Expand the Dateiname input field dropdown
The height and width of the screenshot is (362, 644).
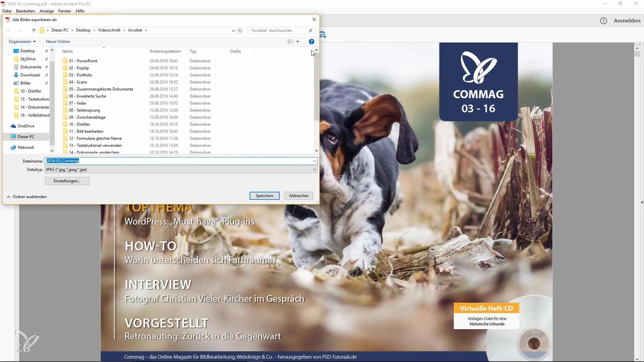click(x=315, y=161)
